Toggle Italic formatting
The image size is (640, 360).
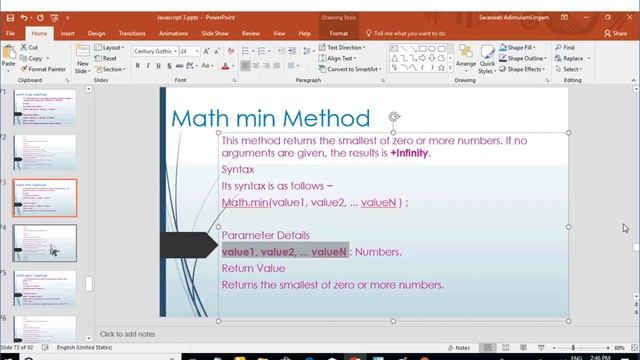click(148, 66)
